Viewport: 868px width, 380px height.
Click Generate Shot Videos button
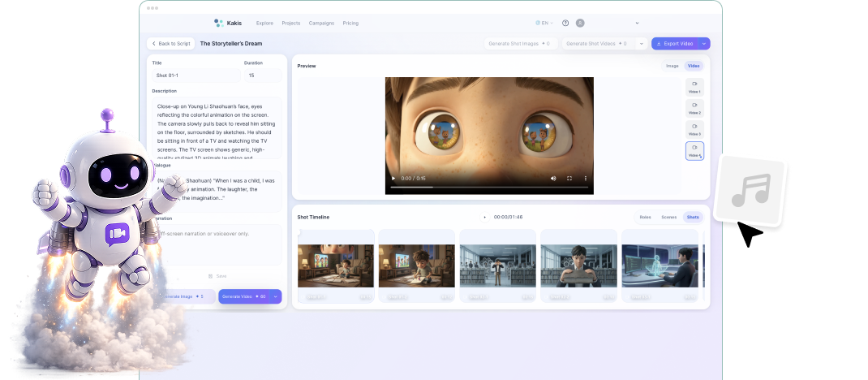pyautogui.click(x=599, y=44)
